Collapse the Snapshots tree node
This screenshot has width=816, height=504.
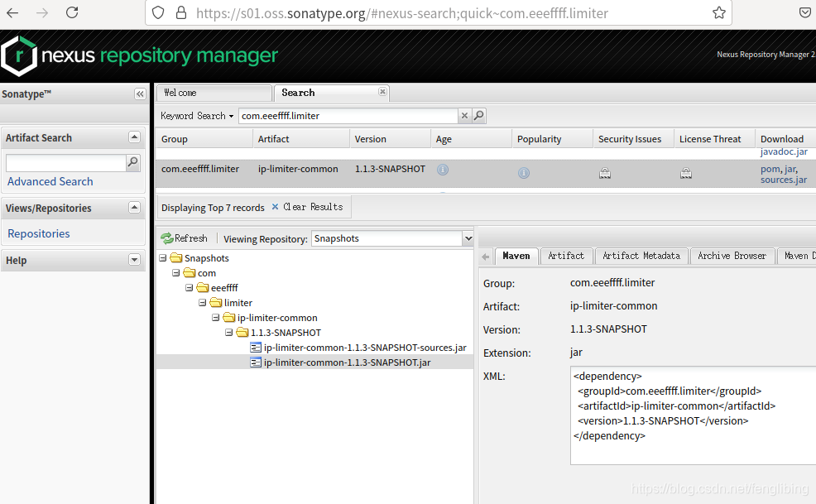[163, 257]
